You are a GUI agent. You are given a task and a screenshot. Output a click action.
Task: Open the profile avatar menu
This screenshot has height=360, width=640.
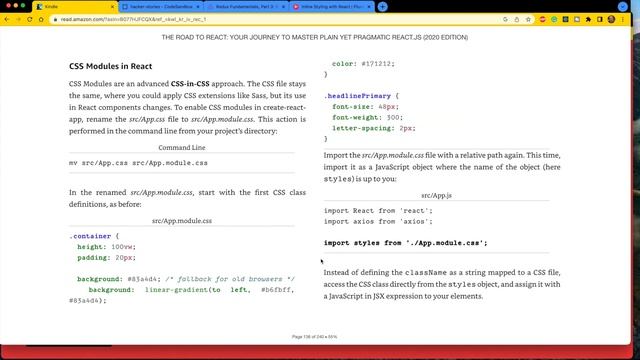[x=611, y=19]
